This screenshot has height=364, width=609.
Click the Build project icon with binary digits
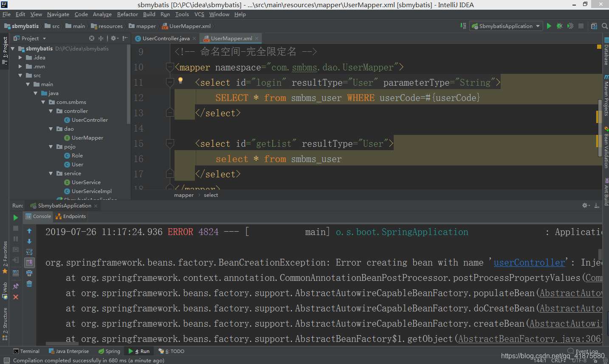[x=463, y=26]
